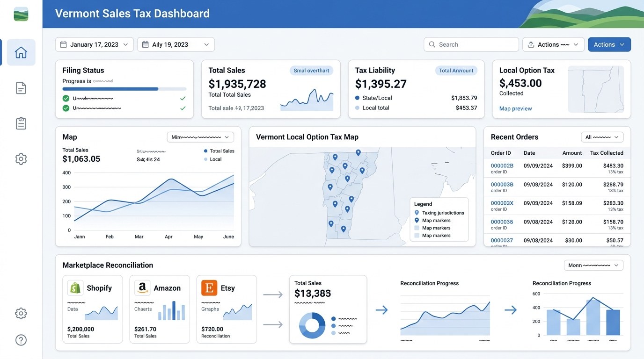Open the Ally 19, 2023 date dropdown

tap(176, 44)
